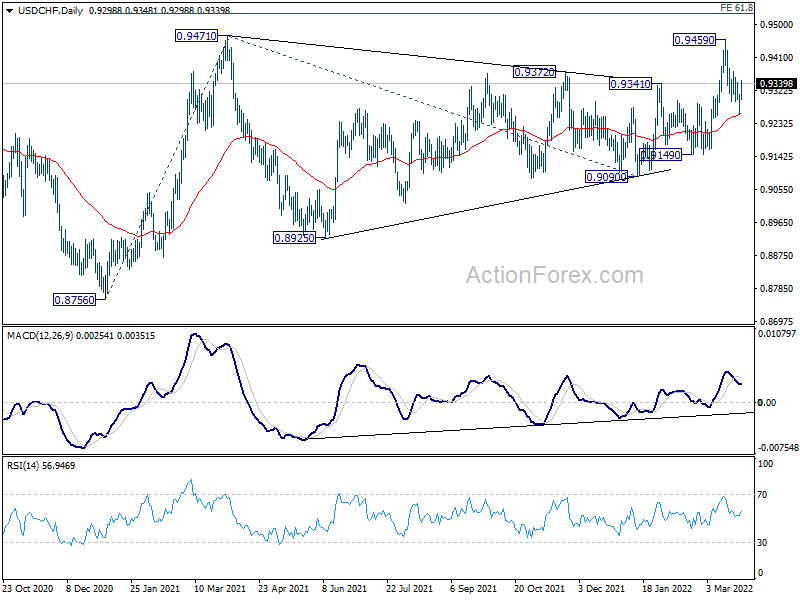Click the 0.94590 high price label
The image size is (800, 600).
coord(694,40)
